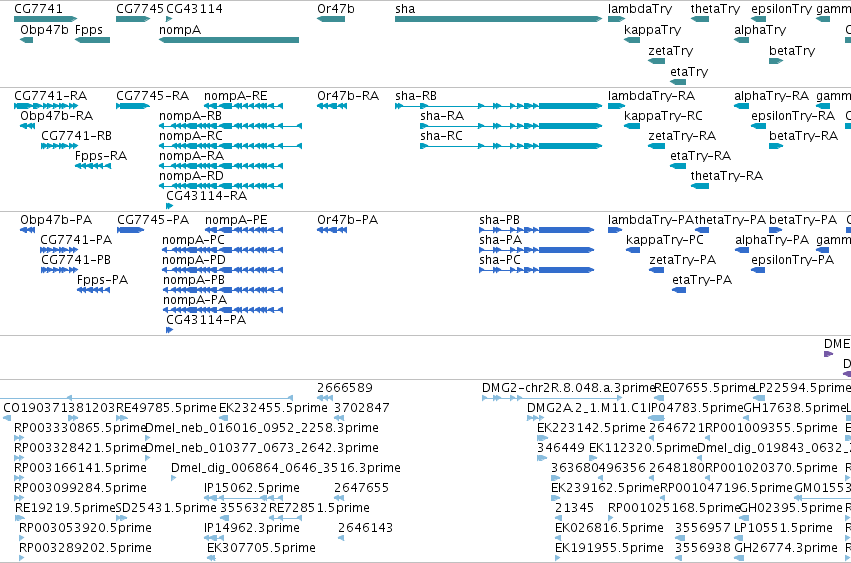851x563 pixels.
Task: Click the nompA-RB transcript
Action: pyautogui.click(x=230, y=126)
